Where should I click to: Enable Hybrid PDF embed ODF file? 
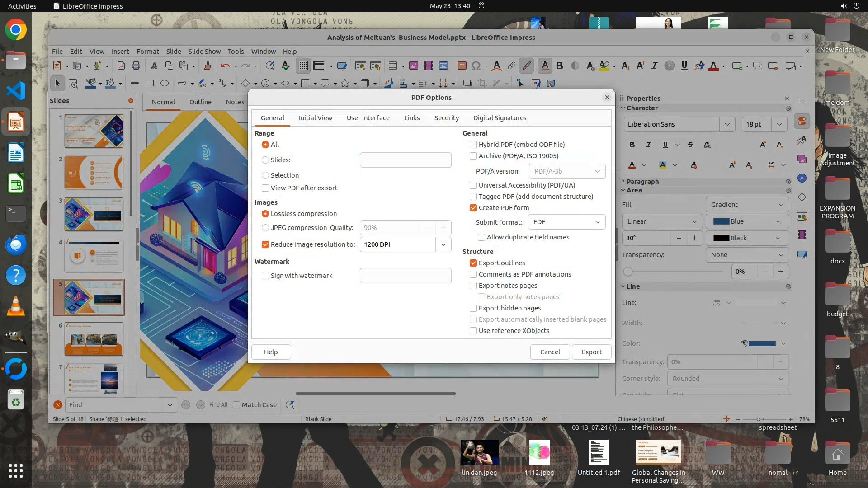pos(473,145)
